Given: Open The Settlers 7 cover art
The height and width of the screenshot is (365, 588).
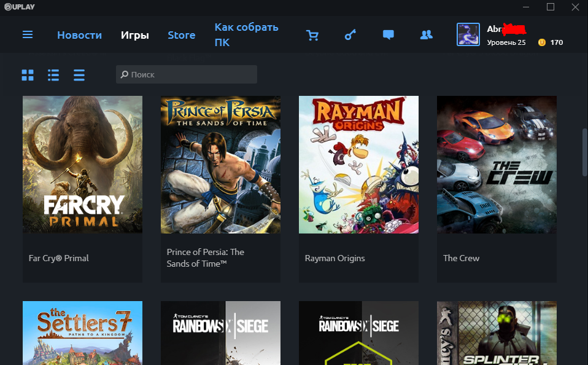Looking at the screenshot, I should (x=82, y=332).
